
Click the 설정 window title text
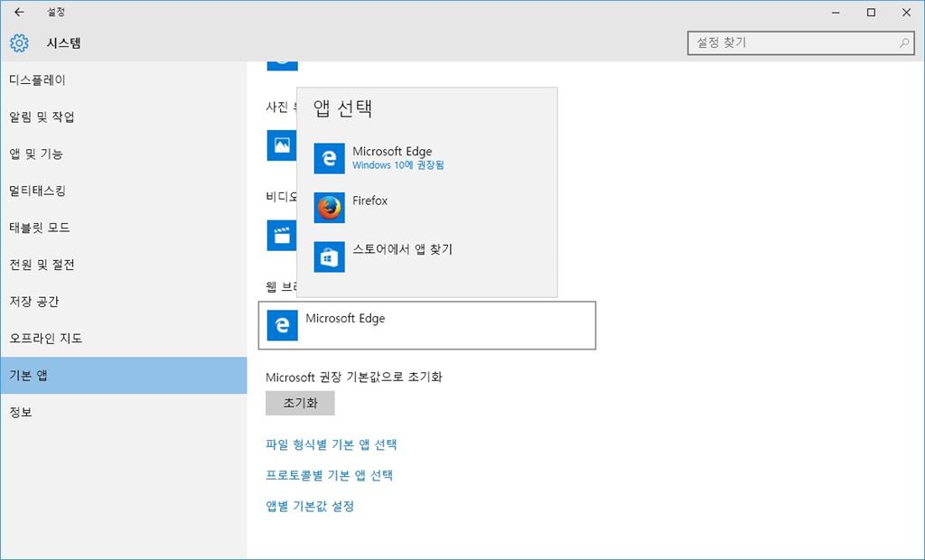(x=56, y=13)
